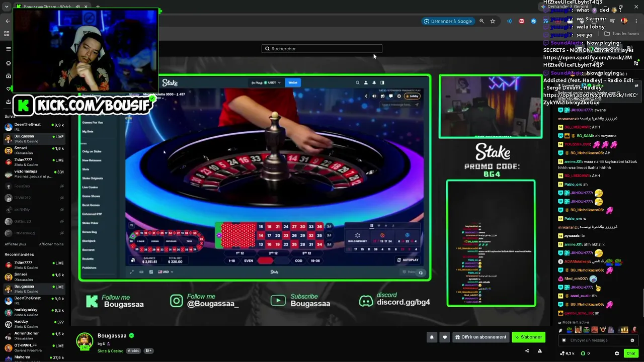
Task: Open AdrienBroner in recommended channels
Action: (34, 336)
